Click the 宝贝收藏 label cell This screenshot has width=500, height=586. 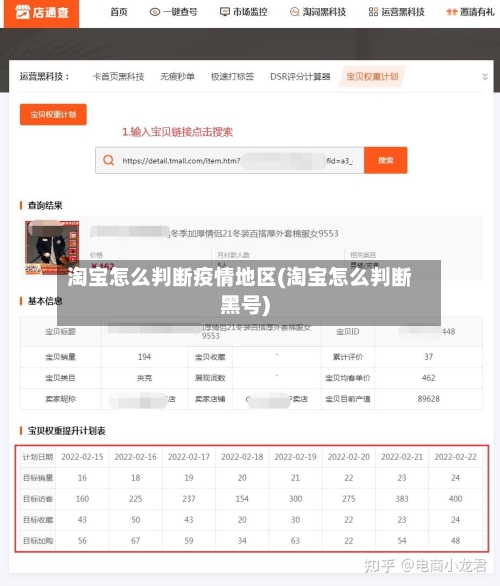210,357
